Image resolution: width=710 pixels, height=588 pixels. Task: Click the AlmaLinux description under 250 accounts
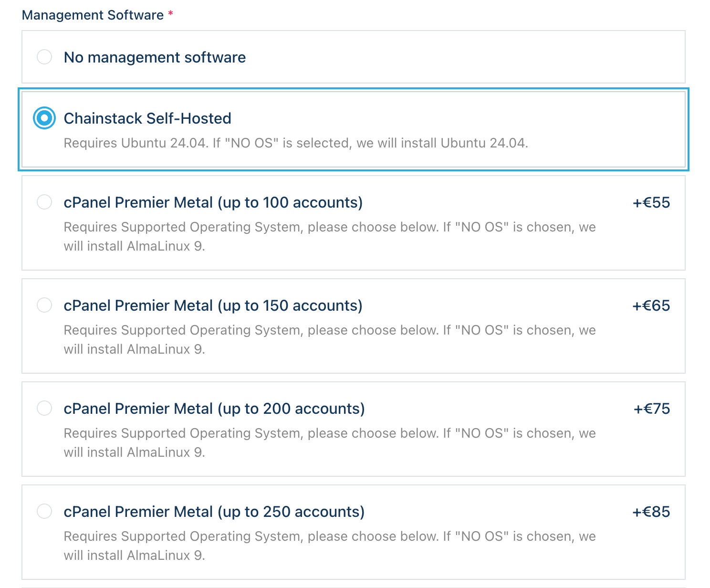tap(330, 546)
